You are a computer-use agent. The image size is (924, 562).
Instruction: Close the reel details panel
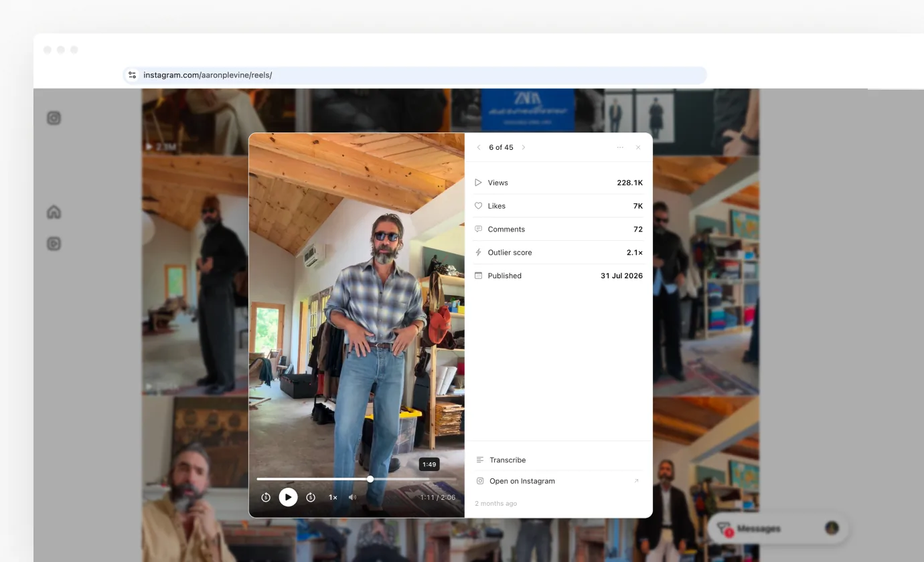[x=638, y=147]
